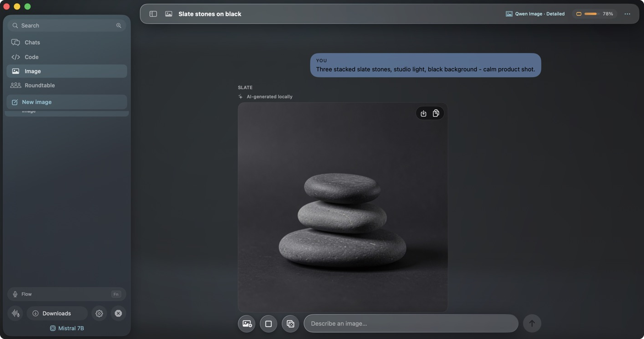This screenshot has height=339, width=644.
Task: Click the microphone icon beside Flow
Action: coord(15,294)
